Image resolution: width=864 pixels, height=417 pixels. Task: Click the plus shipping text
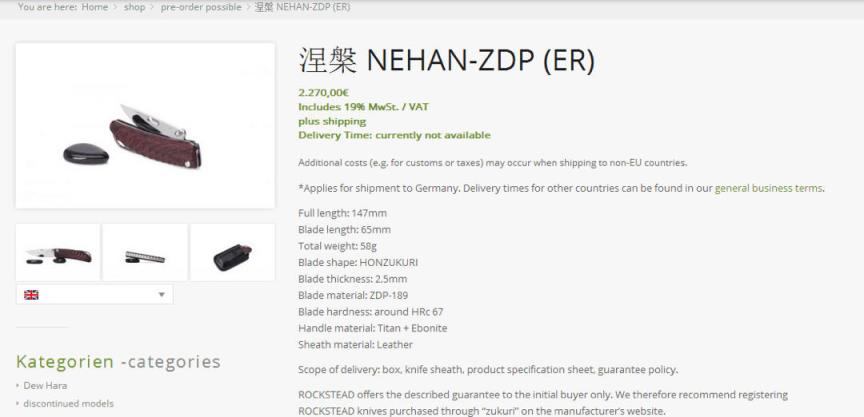click(332, 121)
